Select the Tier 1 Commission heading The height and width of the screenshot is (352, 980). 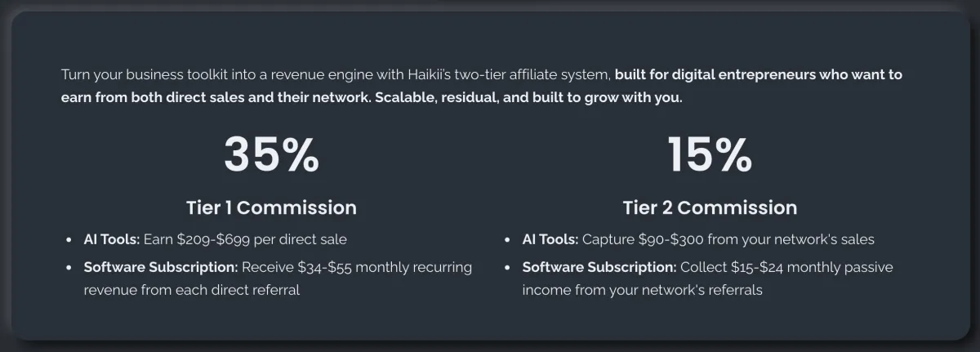pos(271,207)
